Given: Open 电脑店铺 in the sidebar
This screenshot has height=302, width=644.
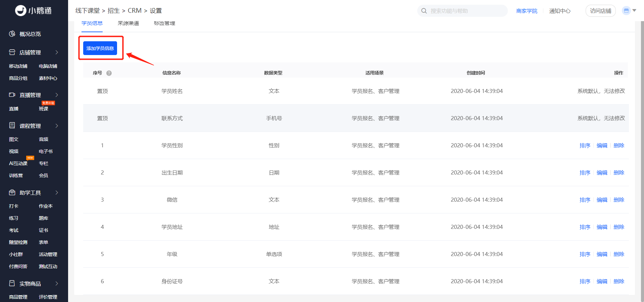Looking at the screenshot, I should click(x=48, y=66).
